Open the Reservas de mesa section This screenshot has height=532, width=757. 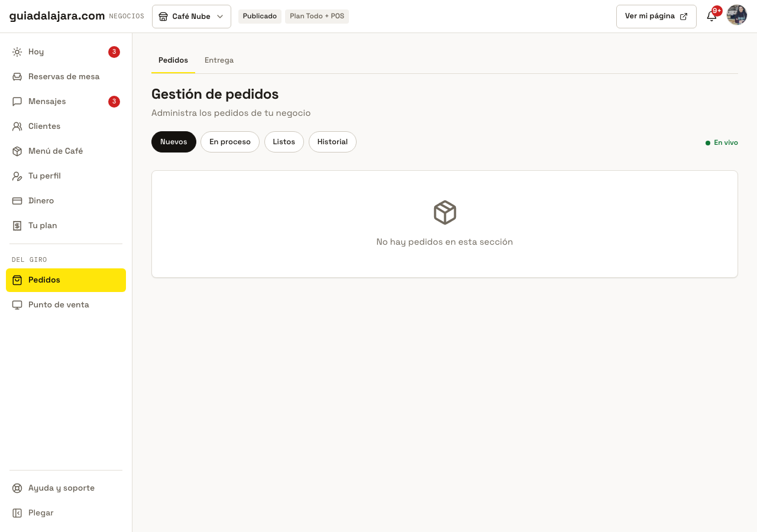[x=66, y=77]
